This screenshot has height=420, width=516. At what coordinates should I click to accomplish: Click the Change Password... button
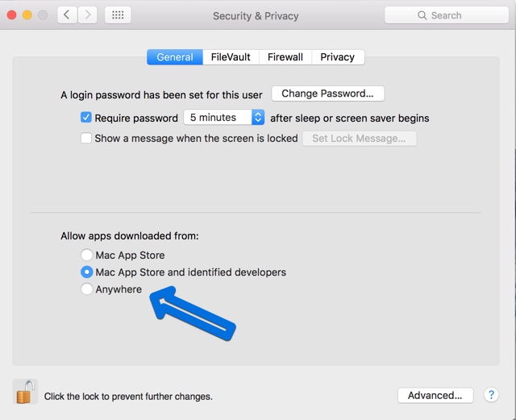pyautogui.click(x=328, y=94)
